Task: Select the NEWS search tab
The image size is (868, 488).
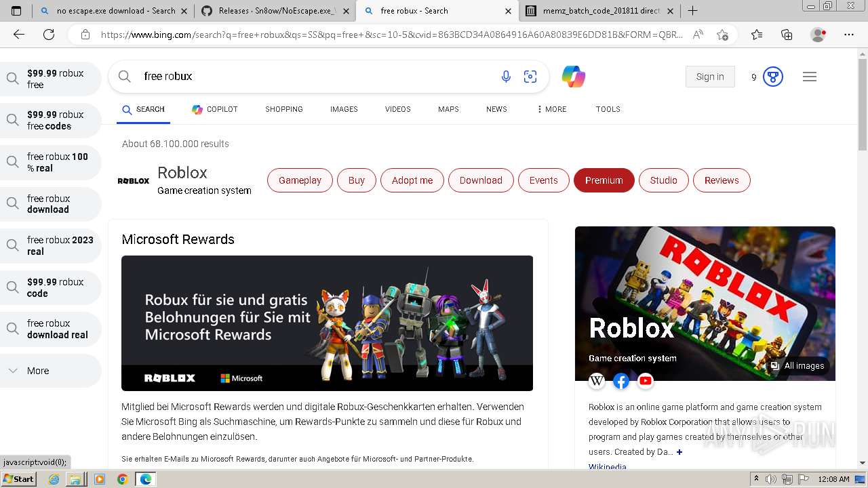Action: tap(496, 109)
